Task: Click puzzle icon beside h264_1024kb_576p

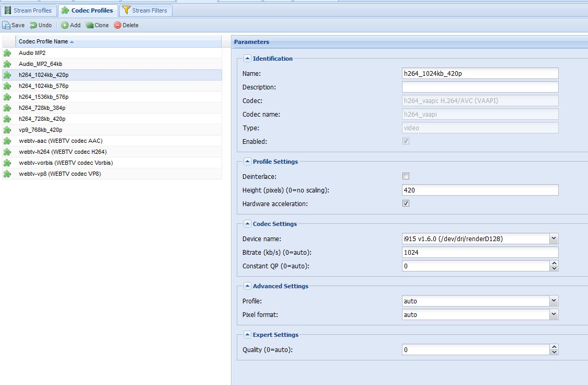Action: [x=7, y=86]
